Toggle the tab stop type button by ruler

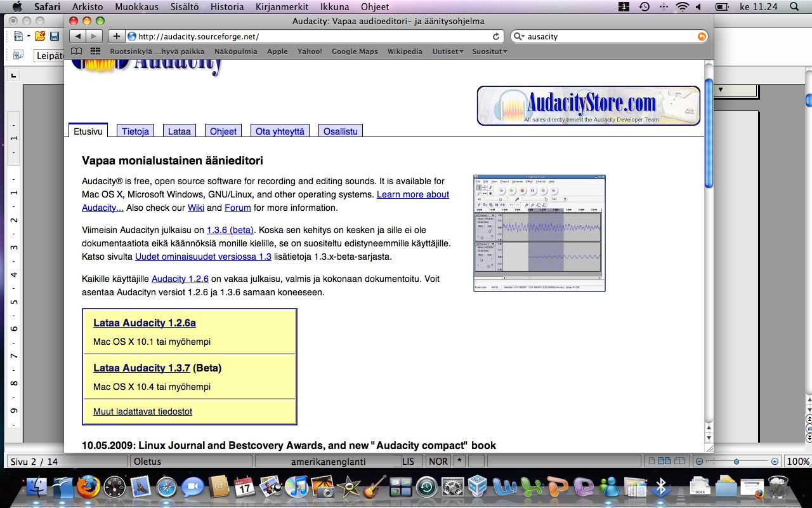[13, 76]
